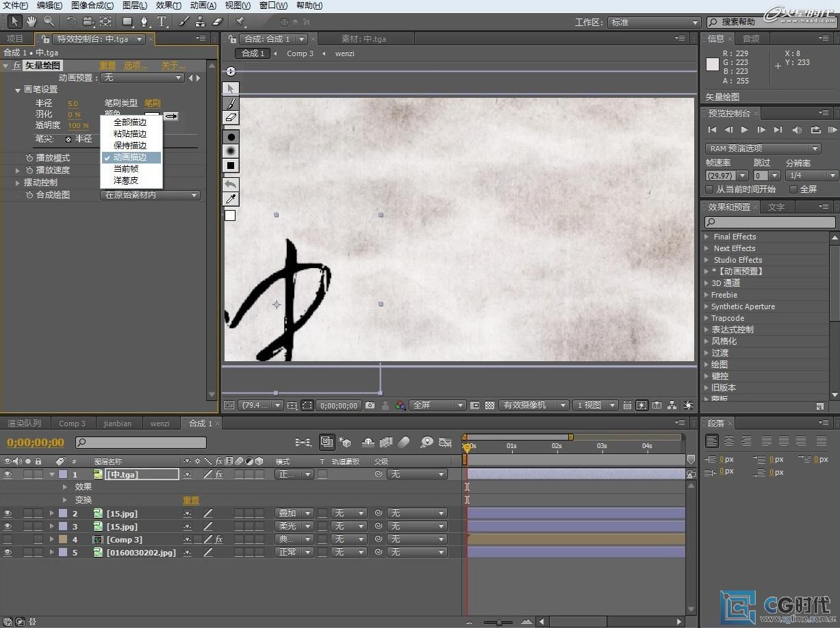The height and width of the screenshot is (628, 840).
Task: Choose the square brush shape
Action: tap(231, 165)
